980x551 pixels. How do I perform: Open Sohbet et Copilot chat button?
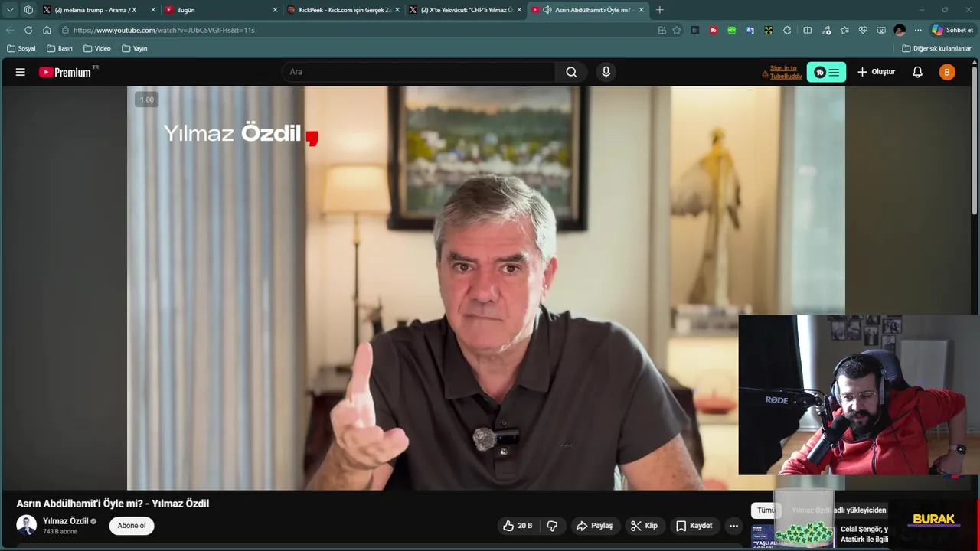coord(952,30)
